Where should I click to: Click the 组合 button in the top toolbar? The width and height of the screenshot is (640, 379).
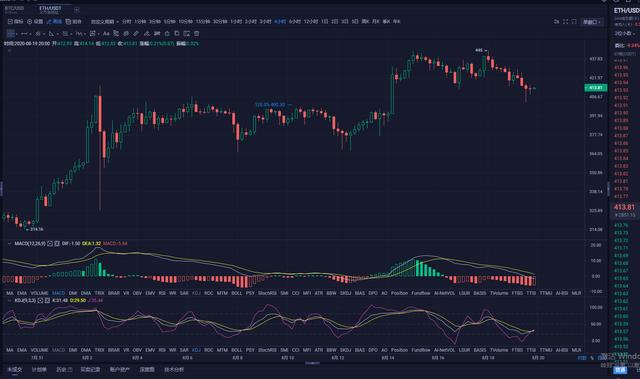tap(73, 22)
